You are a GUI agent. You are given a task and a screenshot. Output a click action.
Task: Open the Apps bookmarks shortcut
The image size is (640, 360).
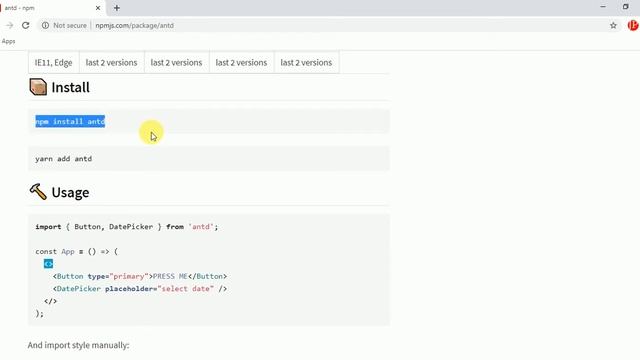tap(8, 41)
